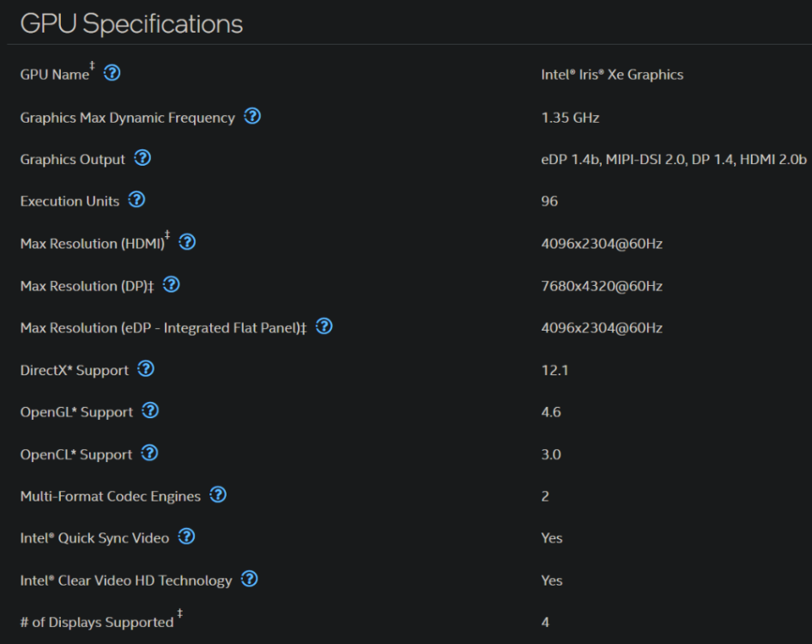Click help icon for Graphics Max Dynamic Frequency
The width and height of the screenshot is (812, 644).
point(252,116)
